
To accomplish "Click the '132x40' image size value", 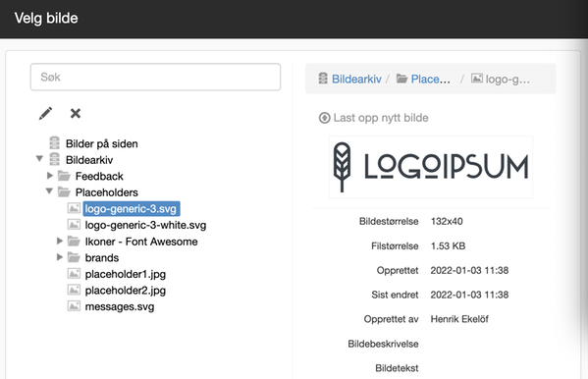I will click(x=447, y=221).
